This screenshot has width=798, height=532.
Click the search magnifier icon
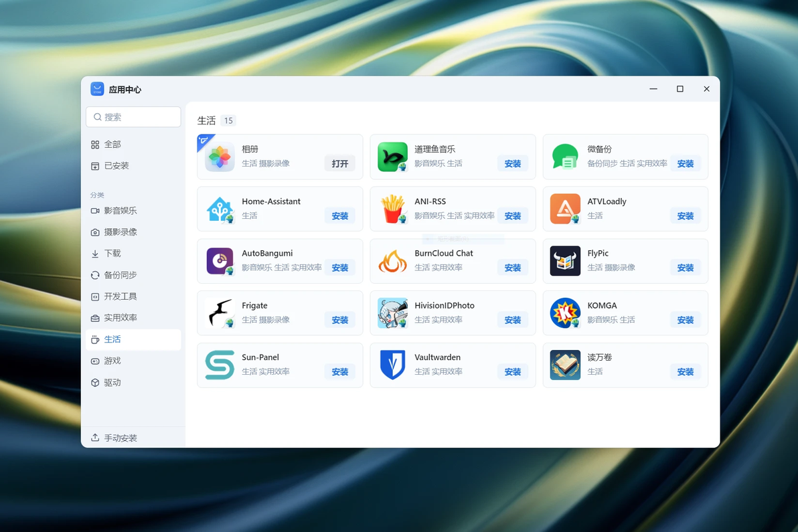point(97,117)
